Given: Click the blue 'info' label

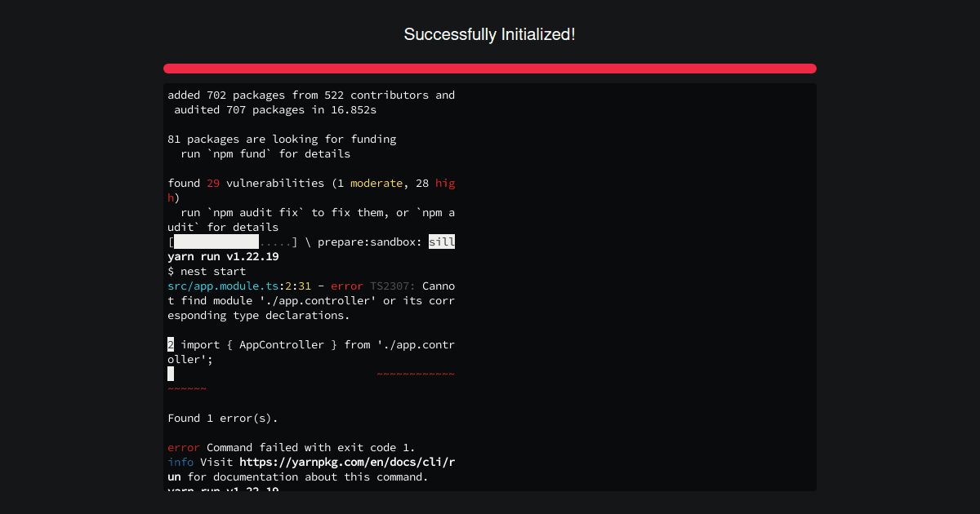Looking at the screenshot, I should (x=180, y=462).
